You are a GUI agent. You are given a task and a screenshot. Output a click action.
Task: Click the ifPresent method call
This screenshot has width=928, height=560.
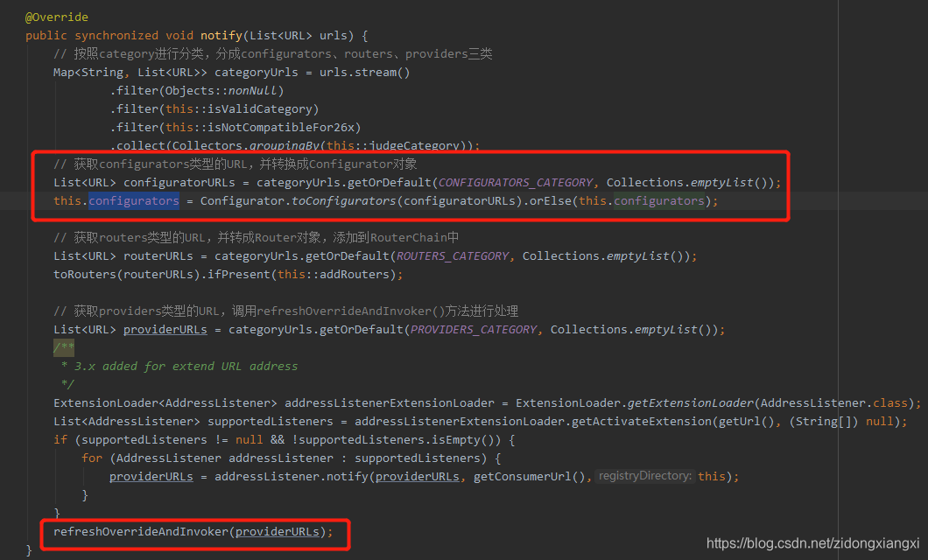point(238,275)
